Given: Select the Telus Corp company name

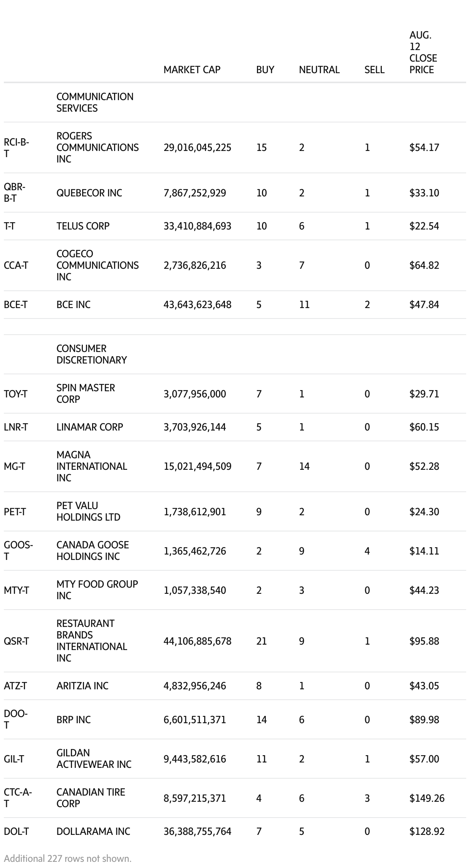Looking at the screenshot, I should (x=83, y=226).
